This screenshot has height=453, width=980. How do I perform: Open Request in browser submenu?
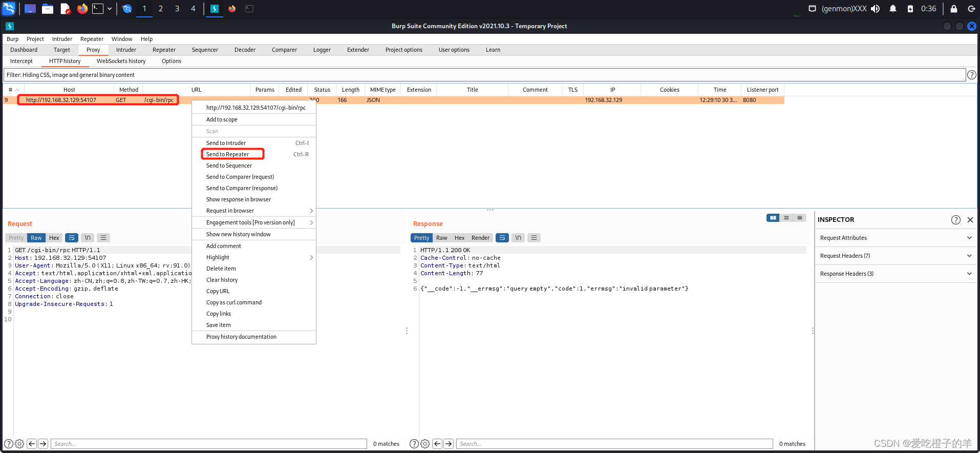254,211
